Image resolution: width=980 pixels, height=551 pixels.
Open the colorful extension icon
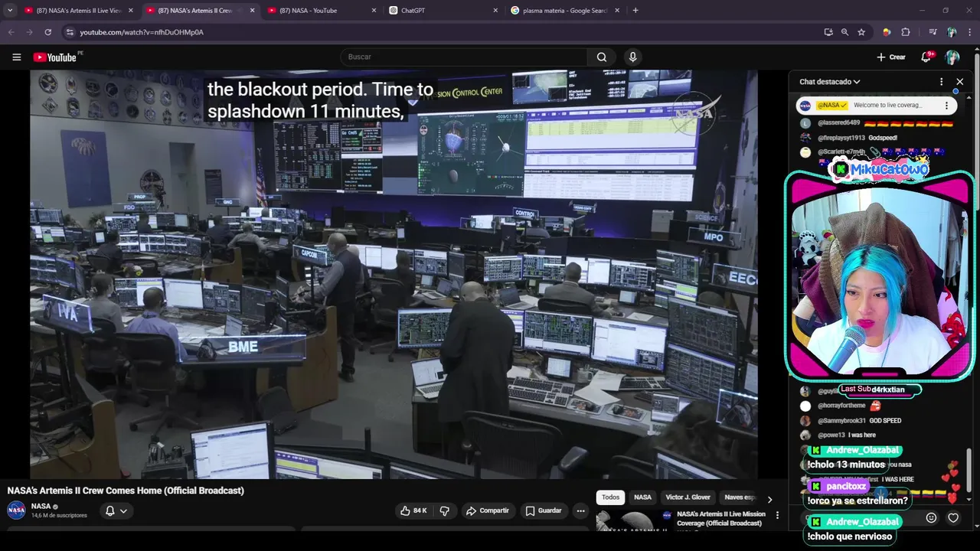tap(887, 32)
